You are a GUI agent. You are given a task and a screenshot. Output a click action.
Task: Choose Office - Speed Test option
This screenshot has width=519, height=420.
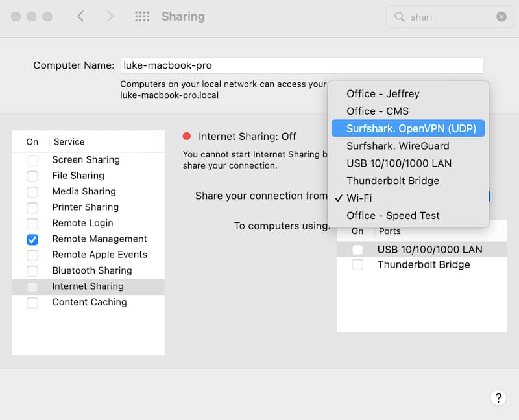[x=408, y=216]
